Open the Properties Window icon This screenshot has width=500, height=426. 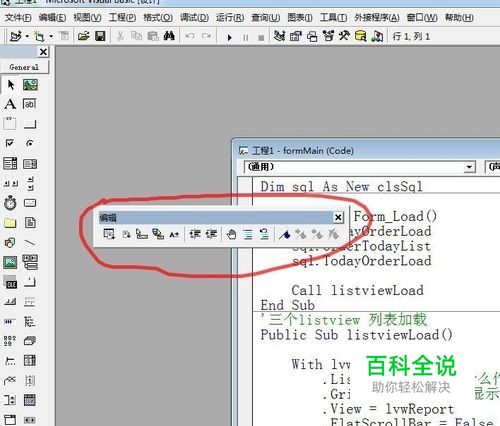[x=296, y=36]
